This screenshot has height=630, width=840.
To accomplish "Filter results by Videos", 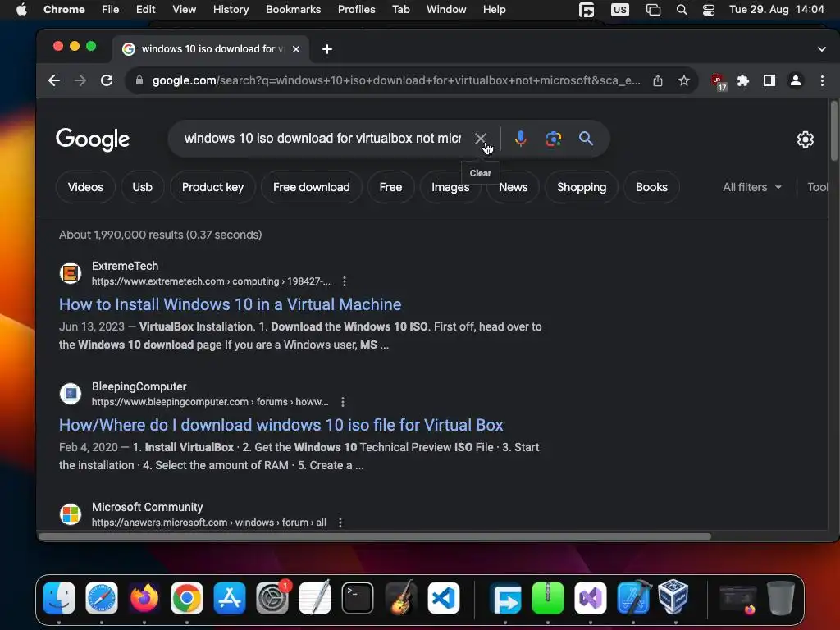I will click(x=85, y=187).
